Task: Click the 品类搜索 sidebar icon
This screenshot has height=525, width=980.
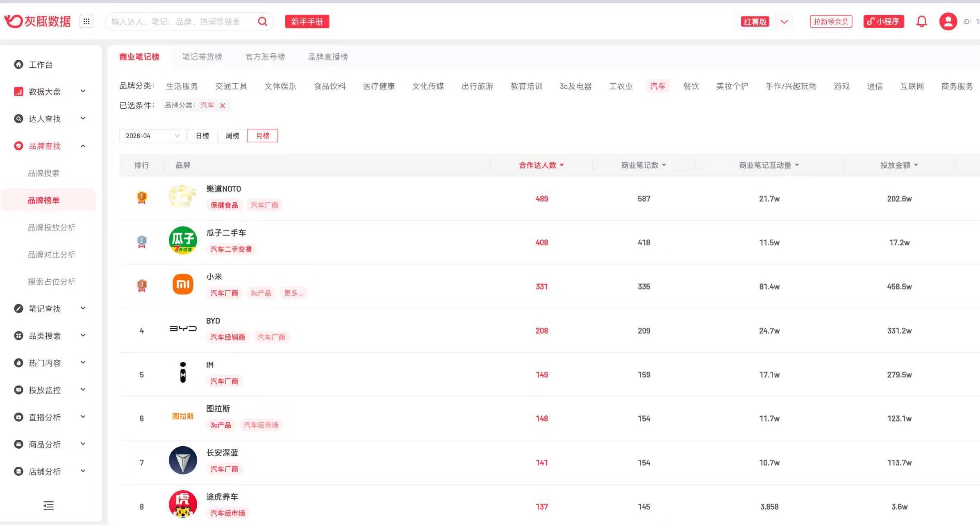Action: pos(18,336)
